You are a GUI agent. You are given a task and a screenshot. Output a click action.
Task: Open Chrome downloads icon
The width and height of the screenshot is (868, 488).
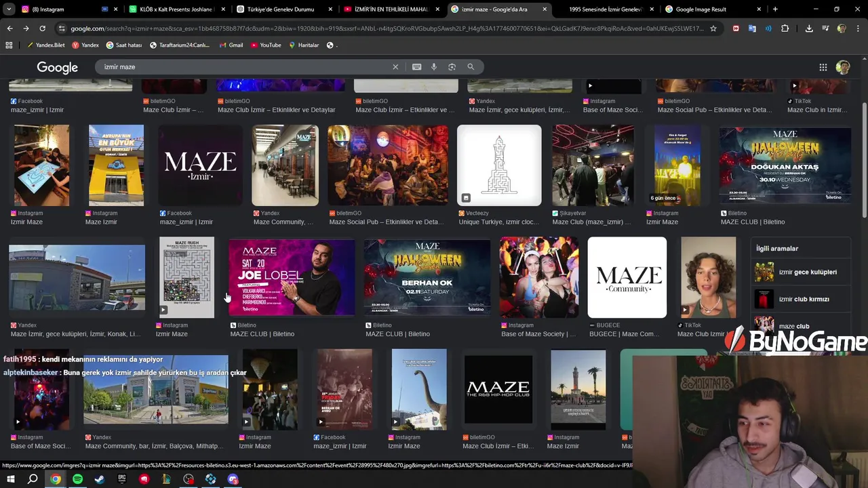[809, 28]
